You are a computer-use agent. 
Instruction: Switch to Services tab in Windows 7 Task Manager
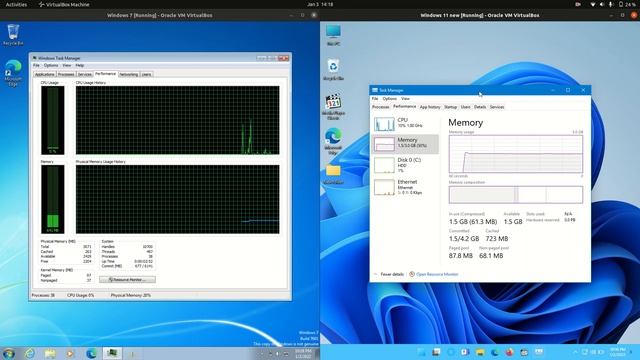(84, 74)
